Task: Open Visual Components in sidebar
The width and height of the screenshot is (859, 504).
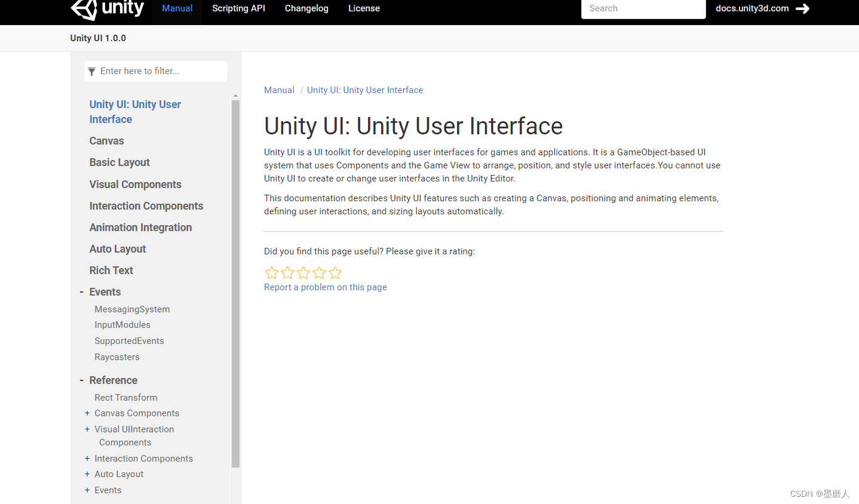Action: point(135,185)
